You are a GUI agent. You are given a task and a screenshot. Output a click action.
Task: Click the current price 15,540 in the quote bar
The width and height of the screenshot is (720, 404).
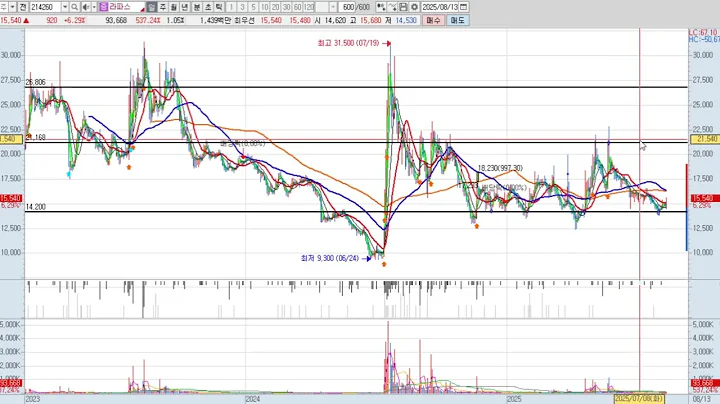click(x=11, y=20)
